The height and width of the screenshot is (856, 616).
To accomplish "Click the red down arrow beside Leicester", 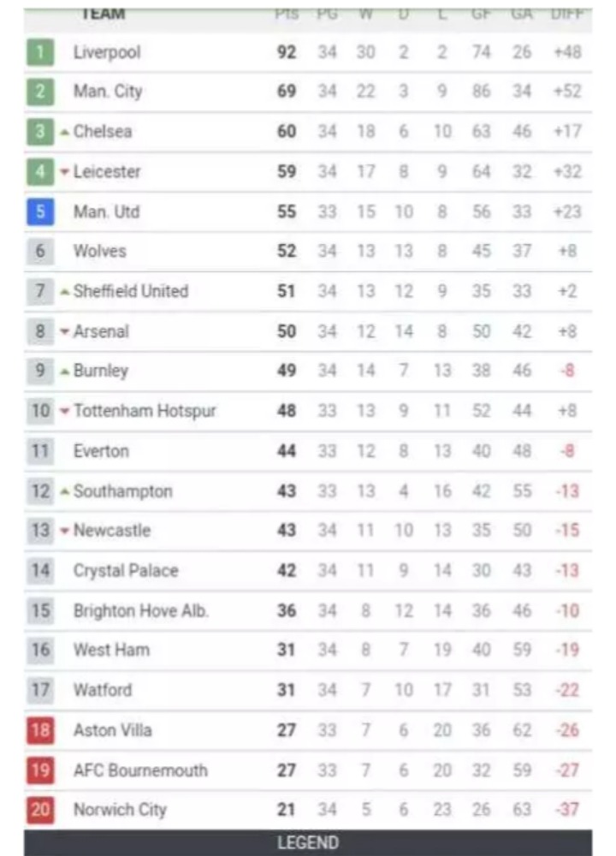I will tap(64, 172).
